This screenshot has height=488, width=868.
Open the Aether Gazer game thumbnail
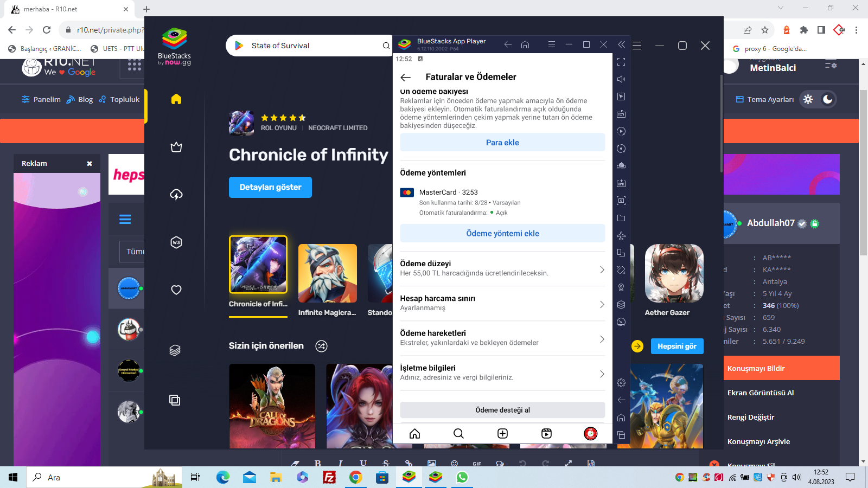[674, 273]
